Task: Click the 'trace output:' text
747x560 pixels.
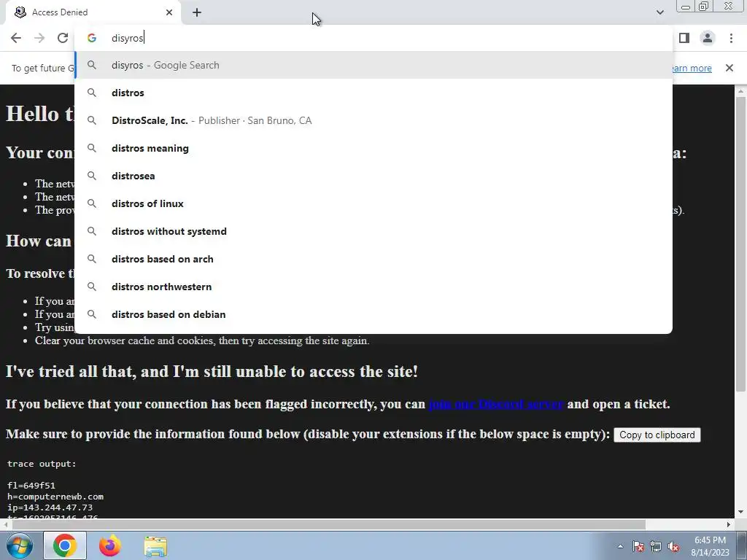Action: coord(42,464)
